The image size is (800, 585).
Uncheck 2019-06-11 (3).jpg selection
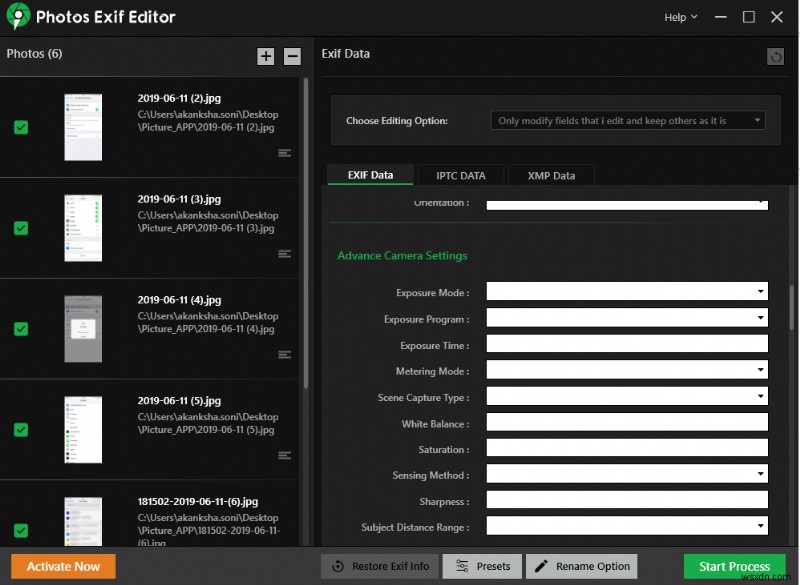[21, 228]
